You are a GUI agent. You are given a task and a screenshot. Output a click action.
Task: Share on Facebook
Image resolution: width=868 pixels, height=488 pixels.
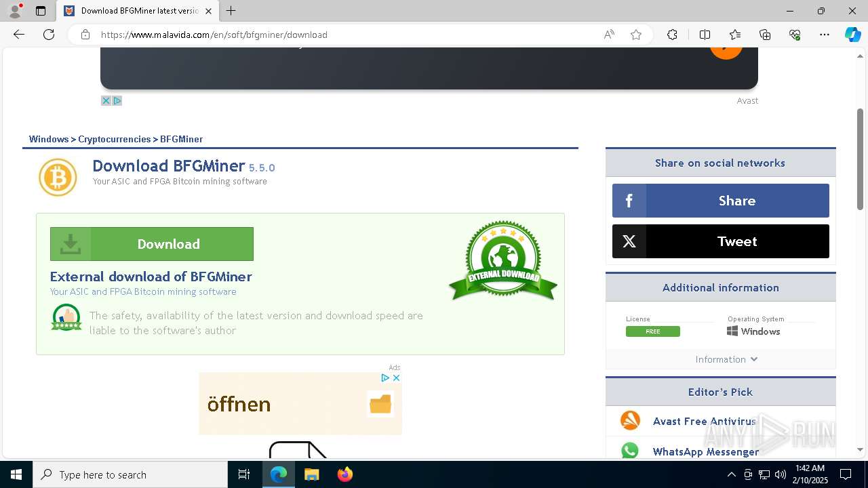(x=721, y=201)
